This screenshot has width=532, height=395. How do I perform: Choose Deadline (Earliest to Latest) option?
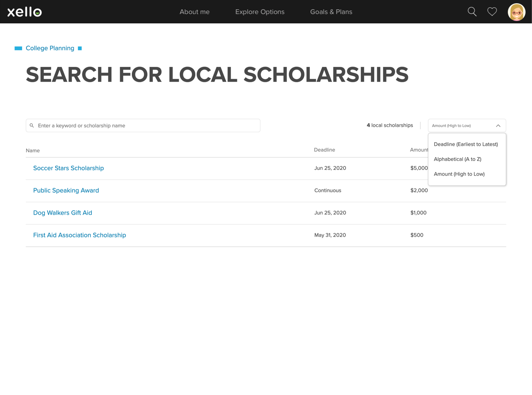click(466, 144)
